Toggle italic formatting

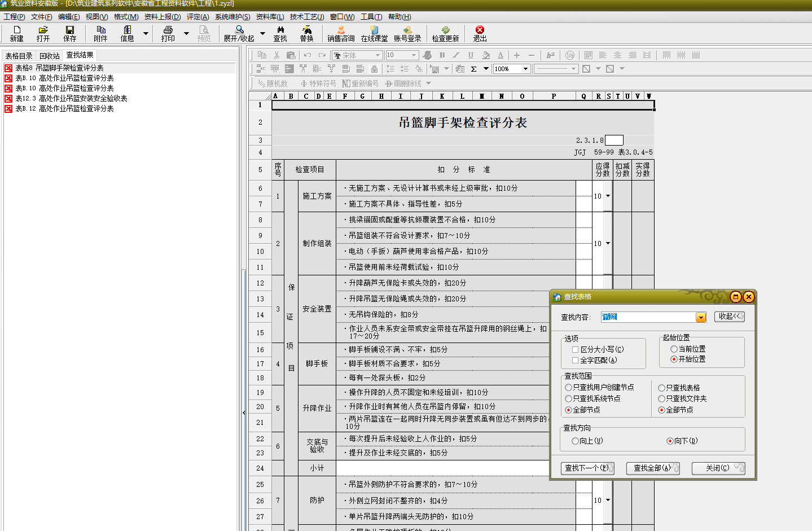tap(456, 55)
